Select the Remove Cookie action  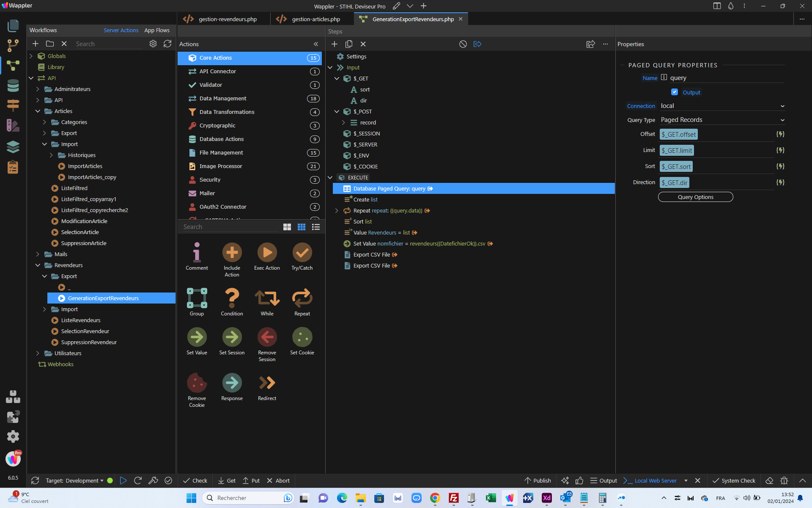click(x=197, y=383)
